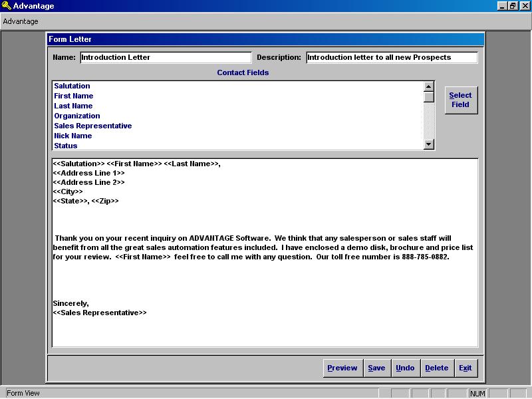Viewport: 532px width, 399px height.
Task: Click the Preview button
Action: 342,368
